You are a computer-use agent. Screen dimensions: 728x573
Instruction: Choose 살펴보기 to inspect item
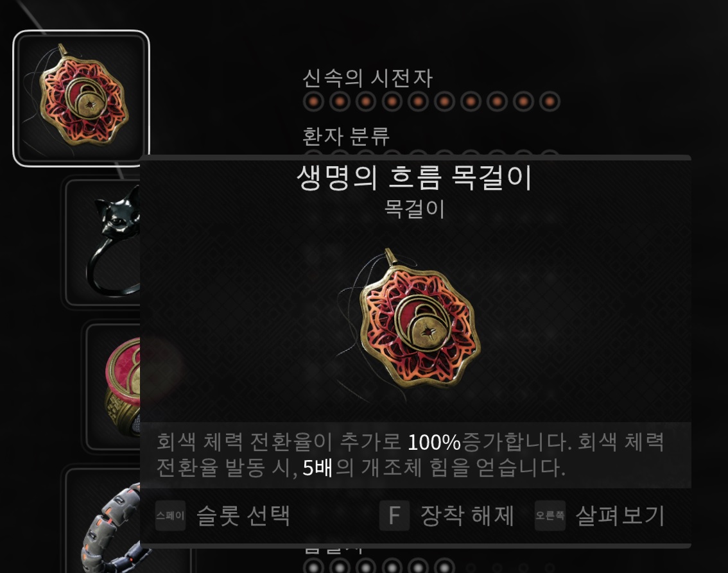[x=620, y=515]
